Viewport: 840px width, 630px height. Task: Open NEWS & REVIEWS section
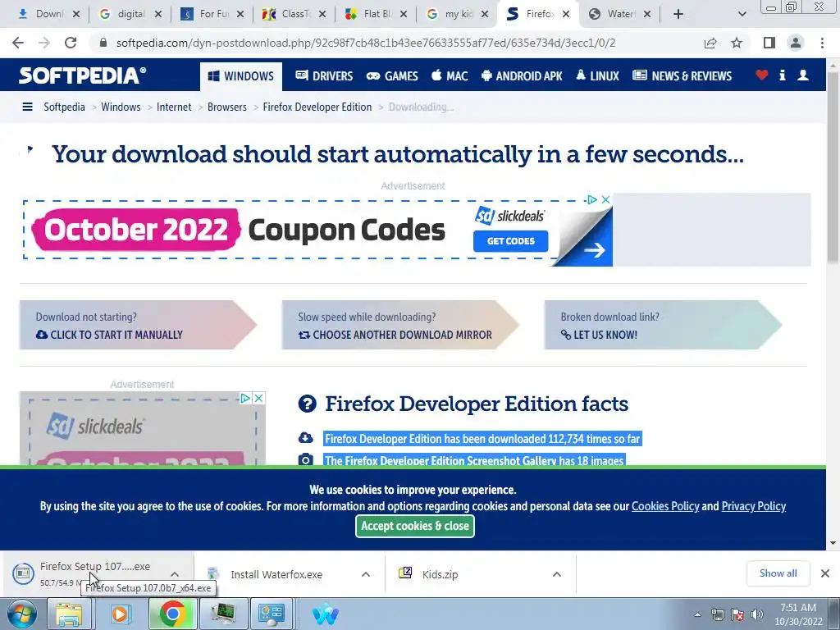[682, 76]
